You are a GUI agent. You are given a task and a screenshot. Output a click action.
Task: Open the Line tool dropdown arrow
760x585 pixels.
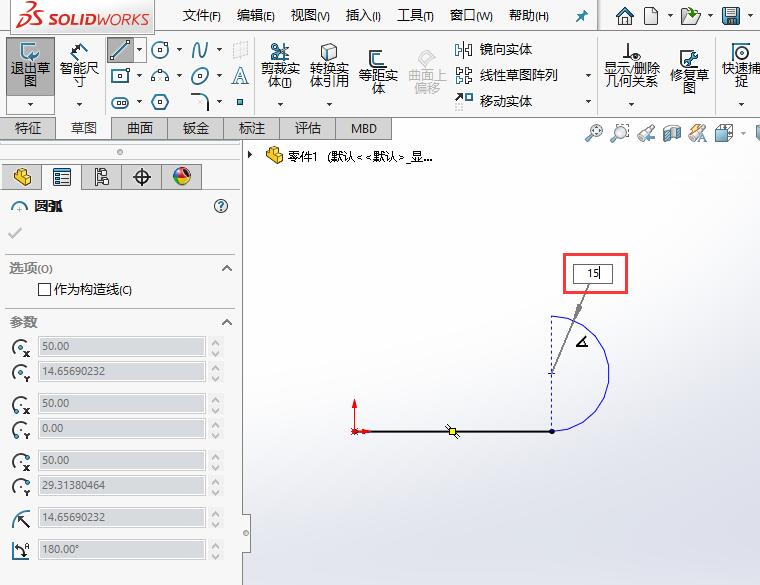tap(140, 49)
